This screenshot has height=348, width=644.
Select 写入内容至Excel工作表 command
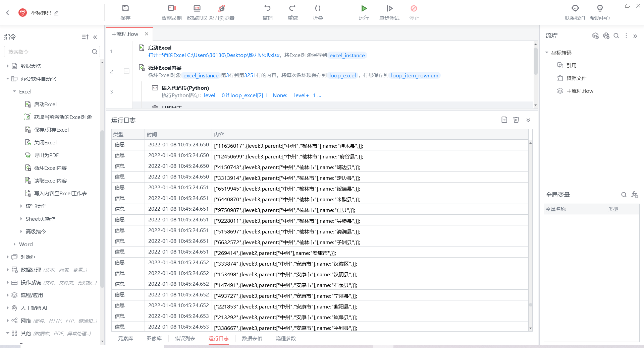60,193
